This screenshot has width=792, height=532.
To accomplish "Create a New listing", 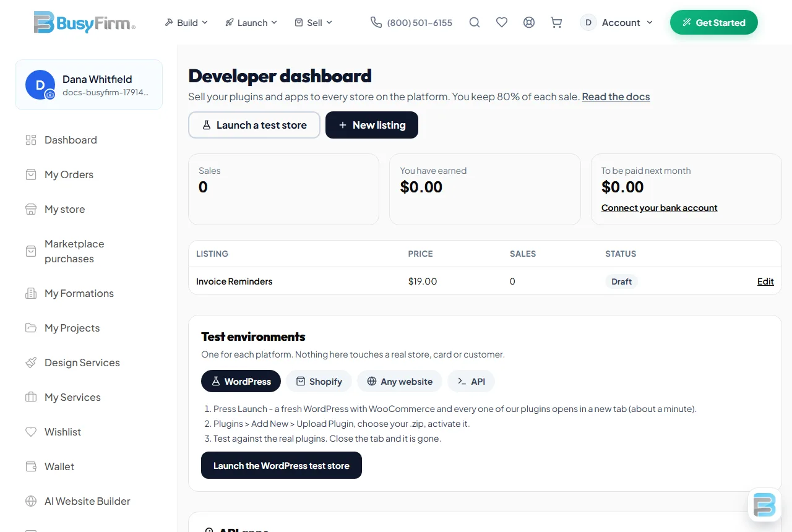I will [x=372, y=125].
